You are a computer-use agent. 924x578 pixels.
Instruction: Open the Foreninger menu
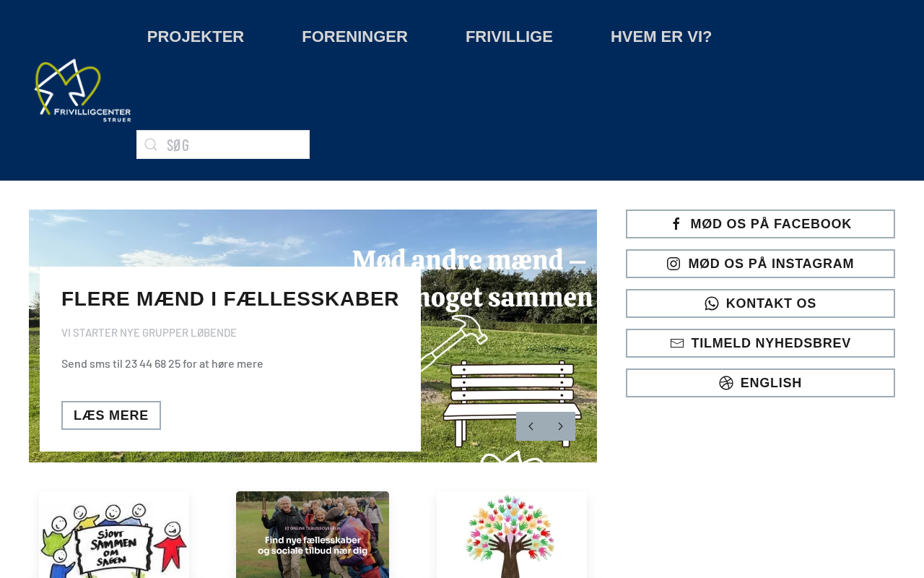pos(354,36)
